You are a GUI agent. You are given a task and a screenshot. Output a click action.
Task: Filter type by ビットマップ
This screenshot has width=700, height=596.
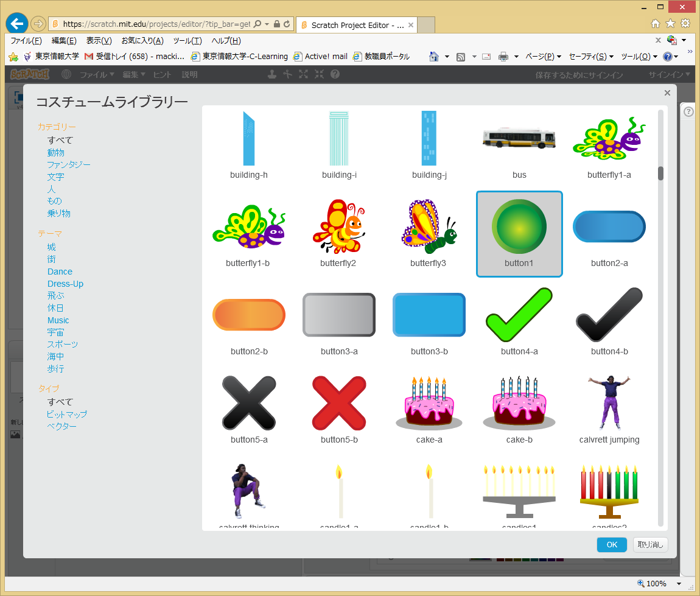point(66,415)
